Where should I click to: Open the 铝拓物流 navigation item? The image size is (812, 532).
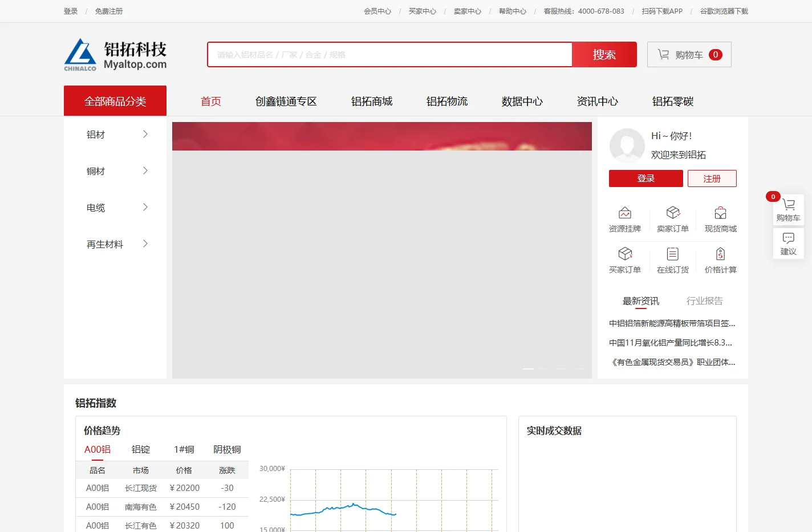447,101
